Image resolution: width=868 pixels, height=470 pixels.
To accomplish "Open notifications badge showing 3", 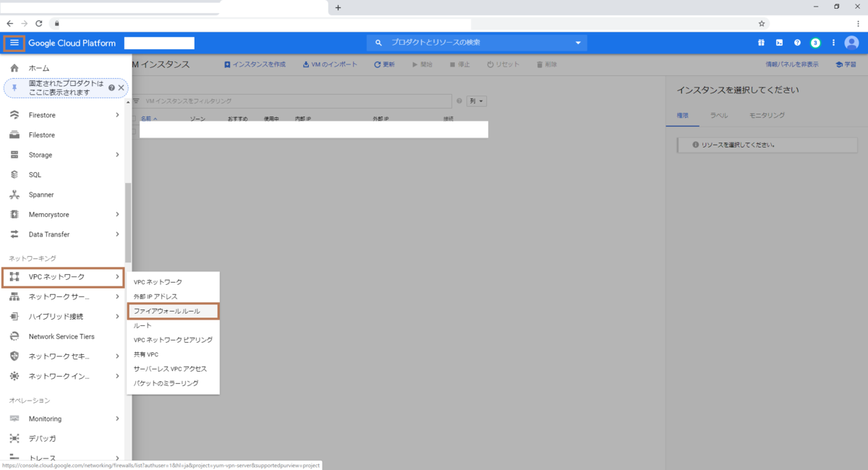I will 815,43.
